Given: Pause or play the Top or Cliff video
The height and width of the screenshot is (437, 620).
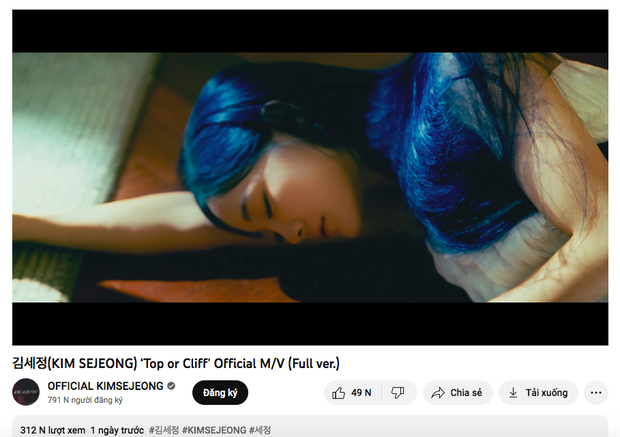Looking at the screenshot, I should click(x=310, y=177).
